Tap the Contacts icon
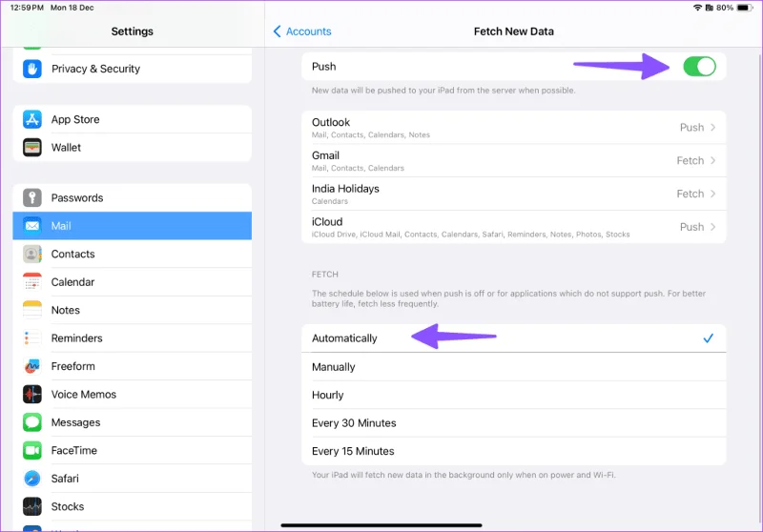The width and height of the screenshot is (763, 532). pyautogui.click(x=32, y=254)
